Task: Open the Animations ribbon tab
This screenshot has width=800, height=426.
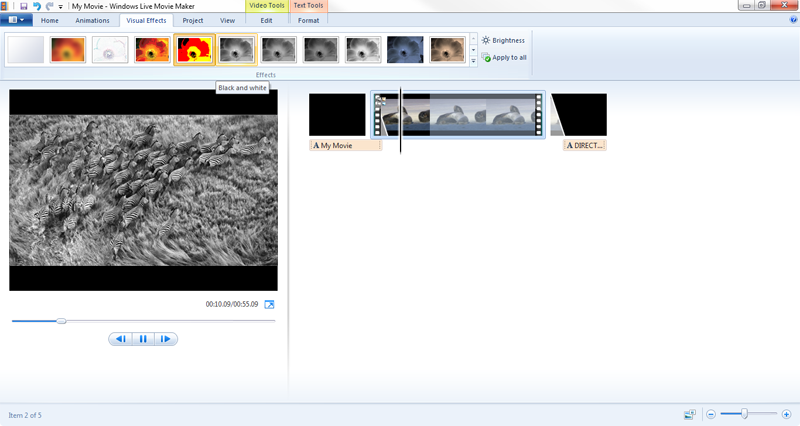Action: pos(92,20)
